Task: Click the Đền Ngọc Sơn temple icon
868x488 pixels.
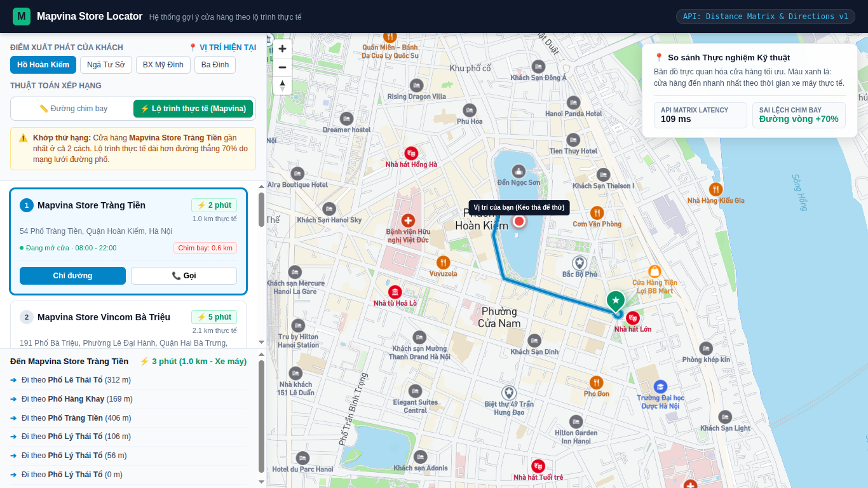Action: (x=519, y=171)
